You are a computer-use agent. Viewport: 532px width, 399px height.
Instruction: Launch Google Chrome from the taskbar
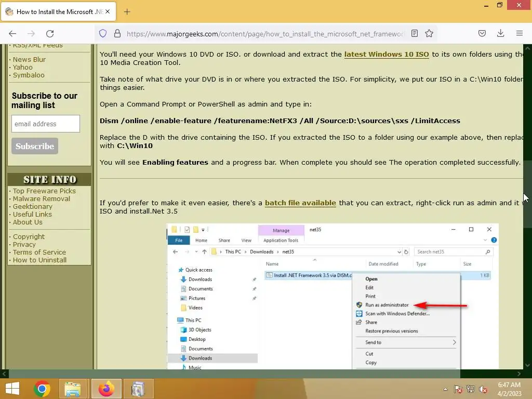pos(42,389)
